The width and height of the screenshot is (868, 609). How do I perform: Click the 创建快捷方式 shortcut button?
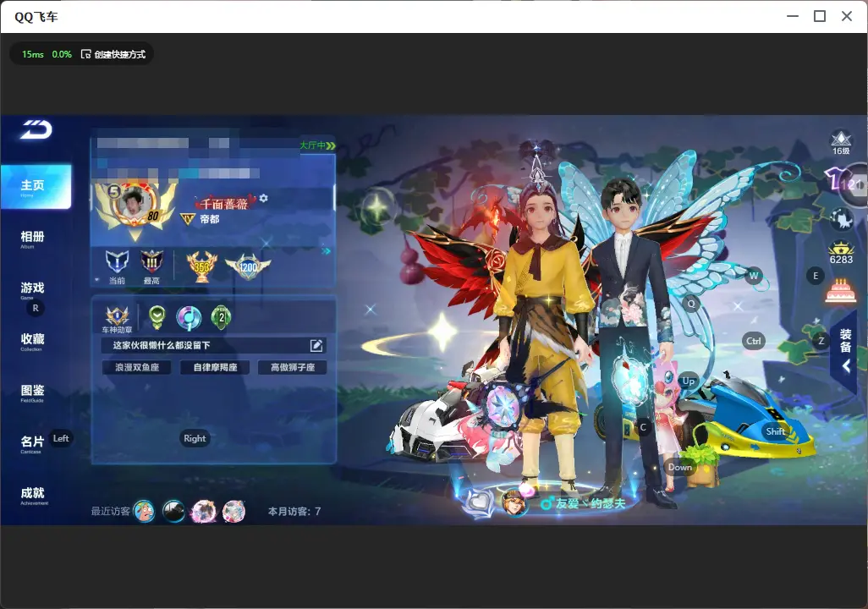113,54
